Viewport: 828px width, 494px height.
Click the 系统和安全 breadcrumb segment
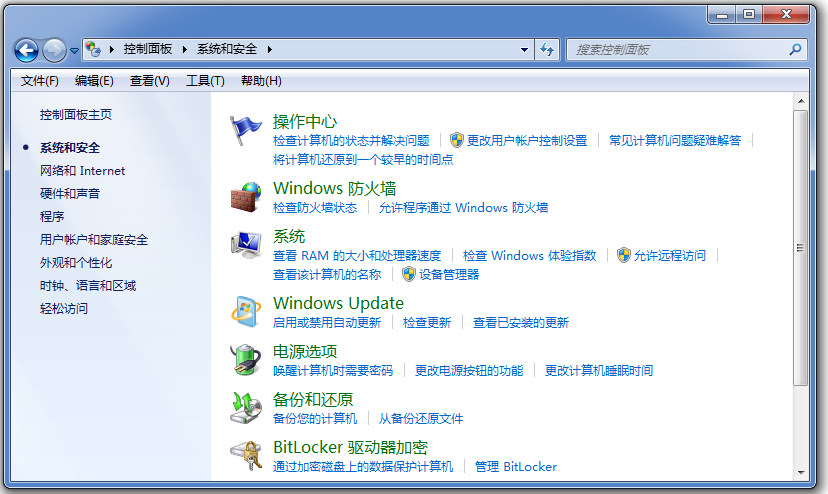click(227, 49)
